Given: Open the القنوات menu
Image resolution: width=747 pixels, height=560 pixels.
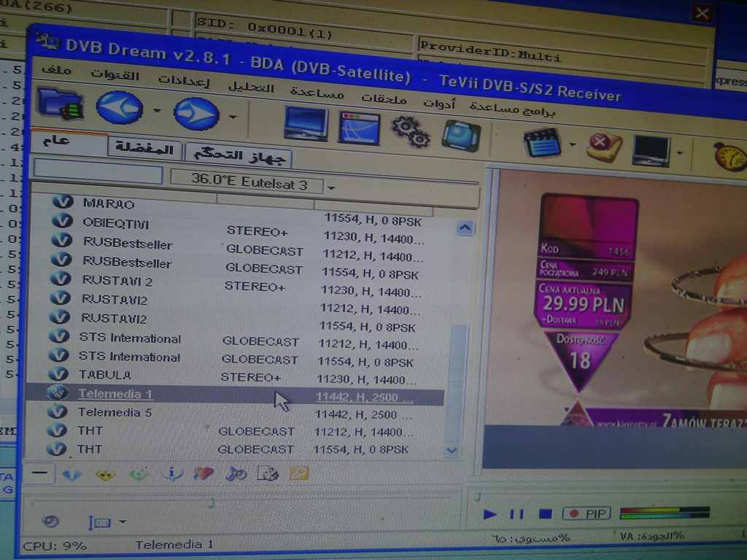Looking at the screenshot, I should click(x=115, y=74).
